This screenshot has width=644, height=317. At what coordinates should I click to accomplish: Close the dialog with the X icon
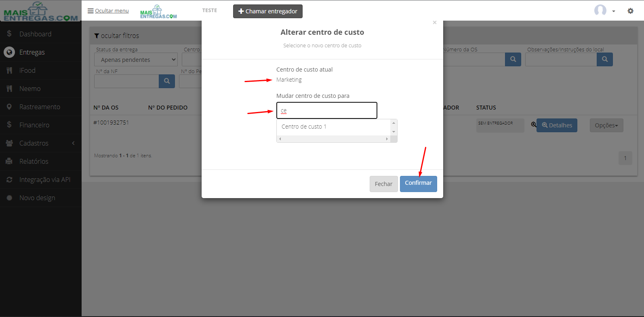435,23
